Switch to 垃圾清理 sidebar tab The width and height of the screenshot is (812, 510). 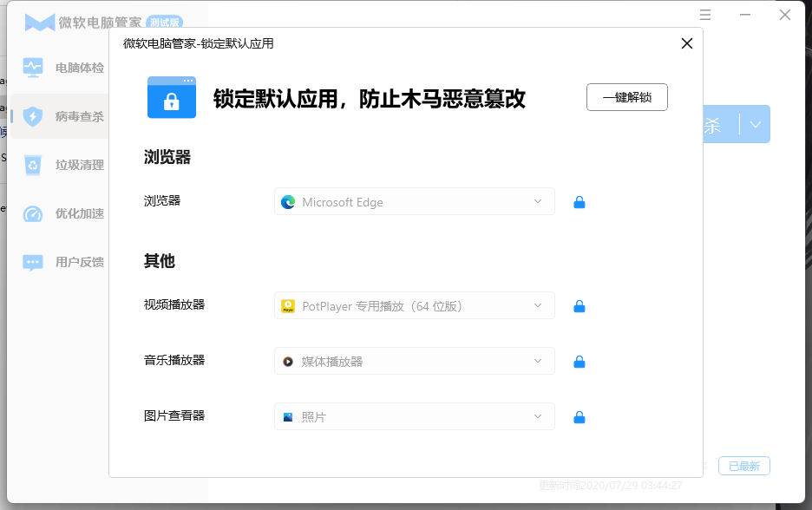[x=79, y=165]
